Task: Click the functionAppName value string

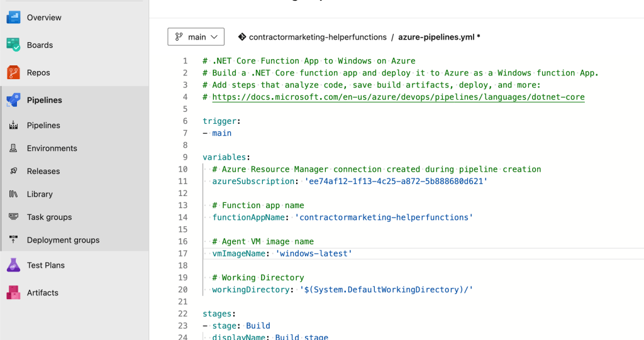Action: [x=384, y=217]
